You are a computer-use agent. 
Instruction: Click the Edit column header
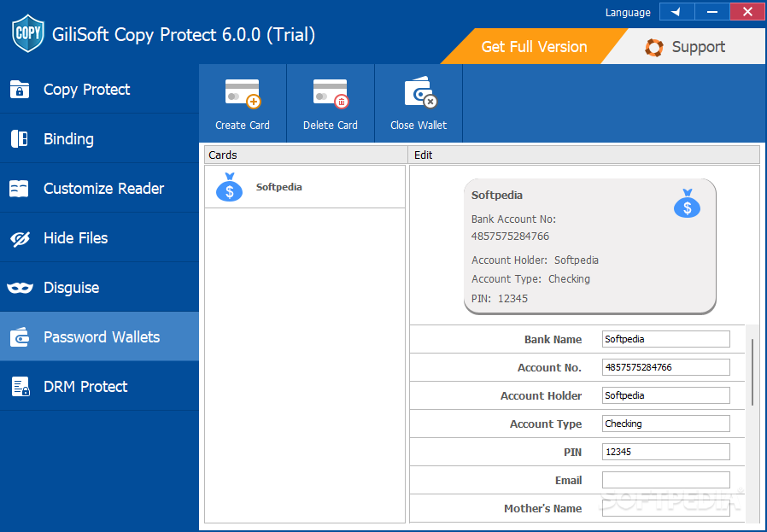[x=584, y=155]
